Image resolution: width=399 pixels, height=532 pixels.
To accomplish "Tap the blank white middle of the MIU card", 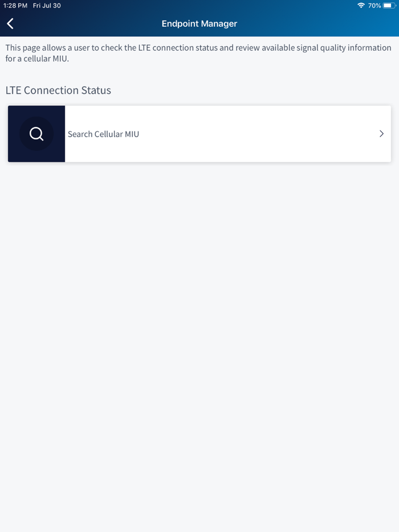I will [258, 134].
